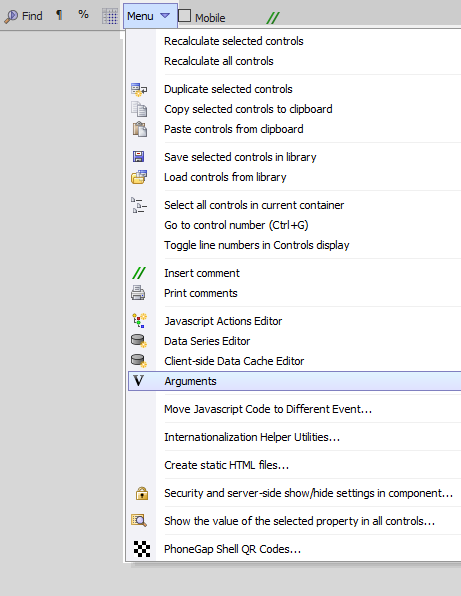
Task: Click the PhoneGap QR code icon
Action: point(142,549)
